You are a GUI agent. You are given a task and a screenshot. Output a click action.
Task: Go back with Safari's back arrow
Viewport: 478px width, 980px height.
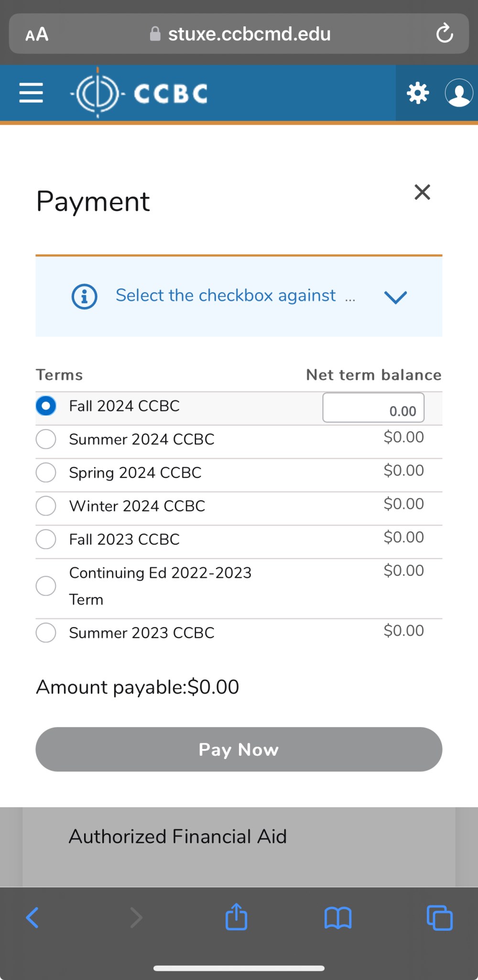pyautogui.click(x=33, y=918)
